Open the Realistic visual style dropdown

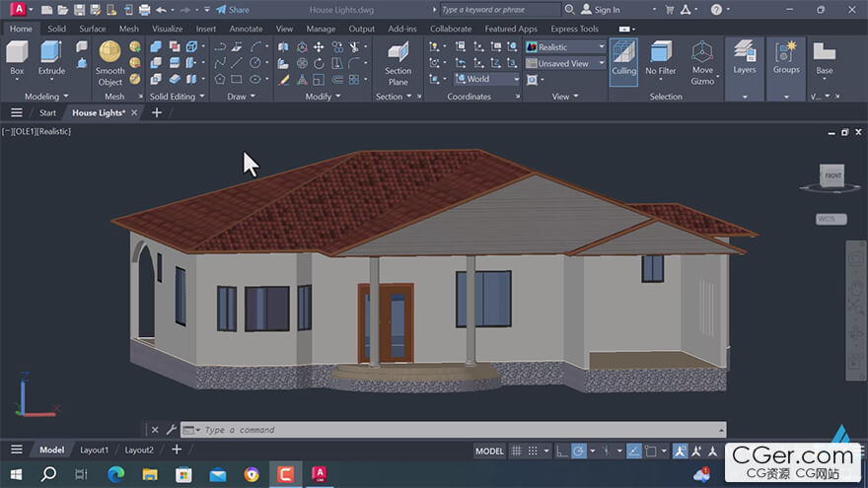pyautogui.click(x=565, y=47)
